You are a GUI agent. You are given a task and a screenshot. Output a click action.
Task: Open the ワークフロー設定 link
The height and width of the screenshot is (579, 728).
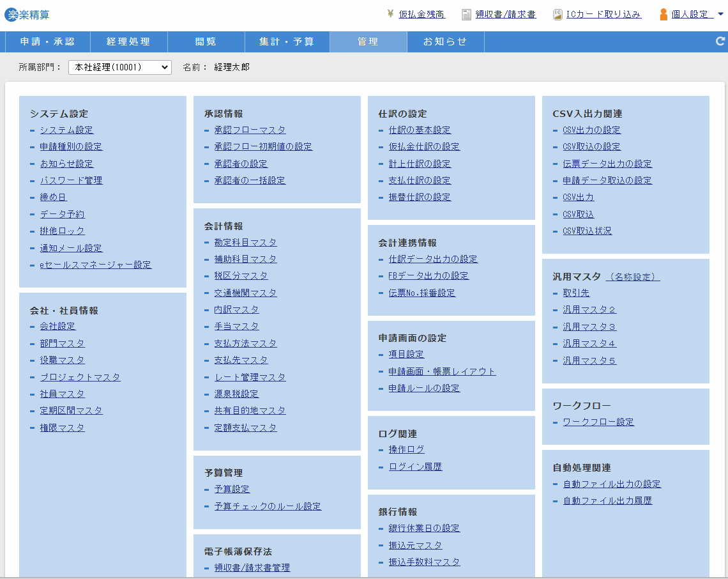(x=598, y=422)
